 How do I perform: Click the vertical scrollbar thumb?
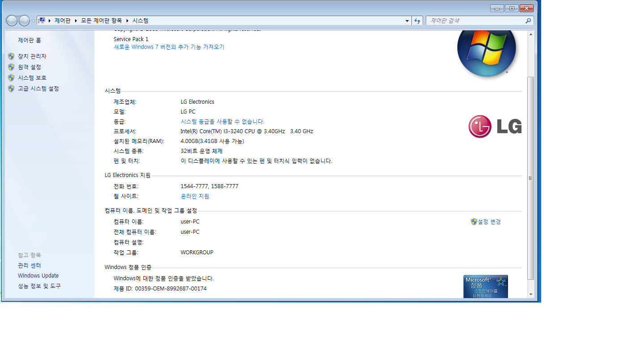pyautogui.click(x=531, y=178)
